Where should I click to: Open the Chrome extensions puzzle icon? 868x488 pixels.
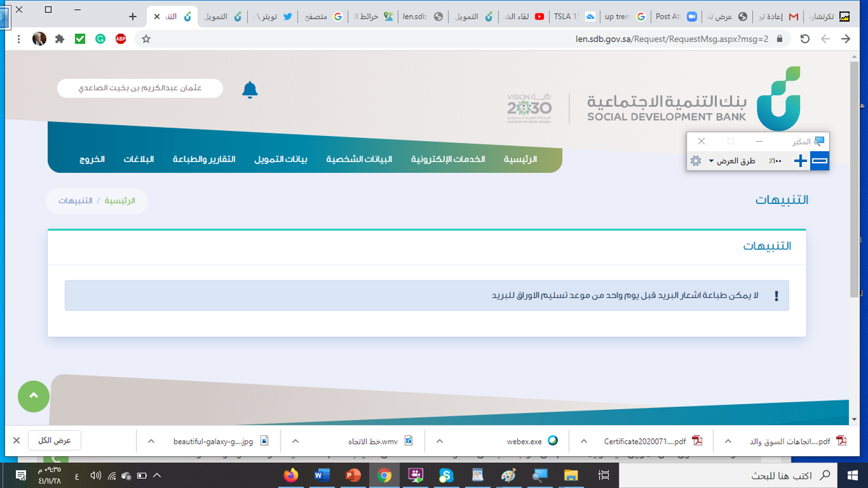[x=59, y=39]
